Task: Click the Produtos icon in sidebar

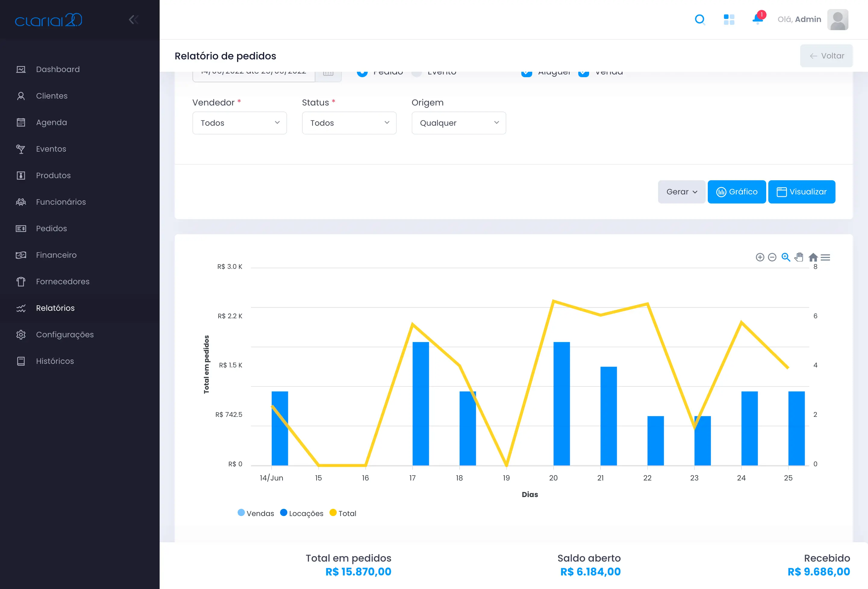Action: [x=21, y=176]
